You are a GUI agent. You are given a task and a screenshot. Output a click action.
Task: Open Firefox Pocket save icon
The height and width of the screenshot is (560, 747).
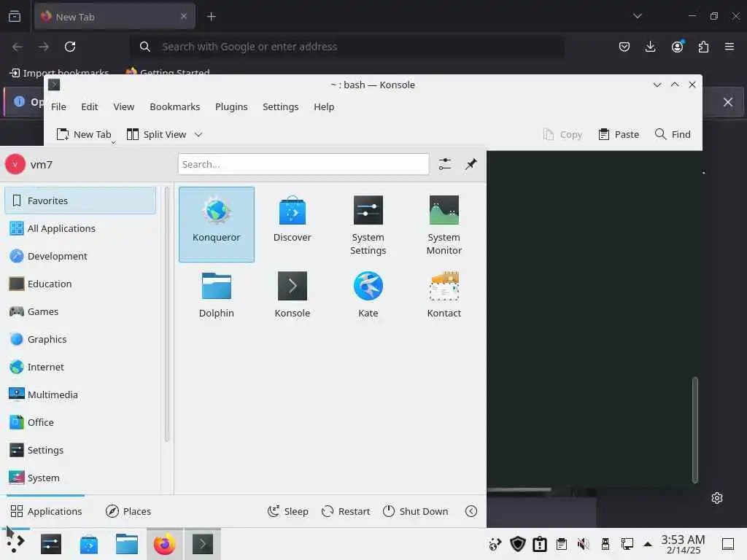(624, 47)
